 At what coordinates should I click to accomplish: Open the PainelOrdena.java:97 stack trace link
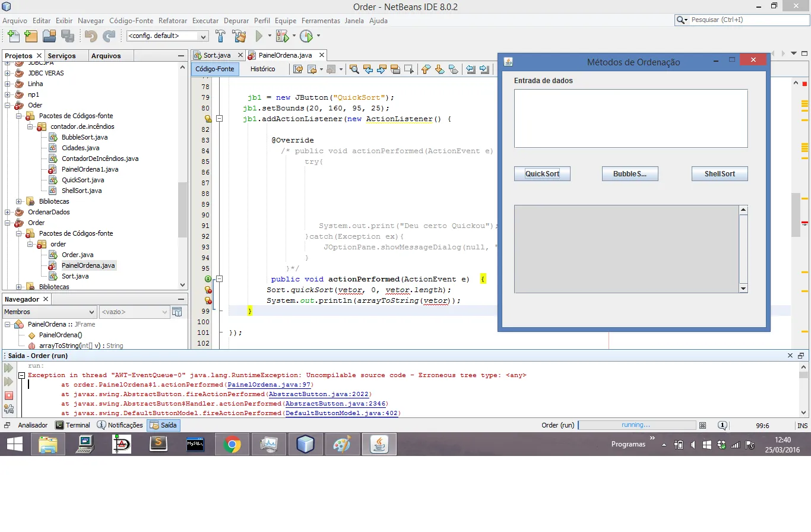[270, 385]
